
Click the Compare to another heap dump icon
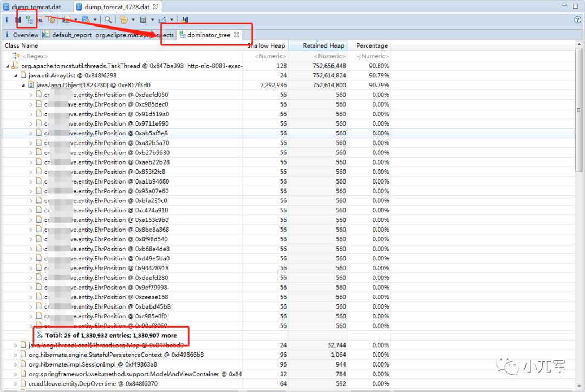(185, 20)
